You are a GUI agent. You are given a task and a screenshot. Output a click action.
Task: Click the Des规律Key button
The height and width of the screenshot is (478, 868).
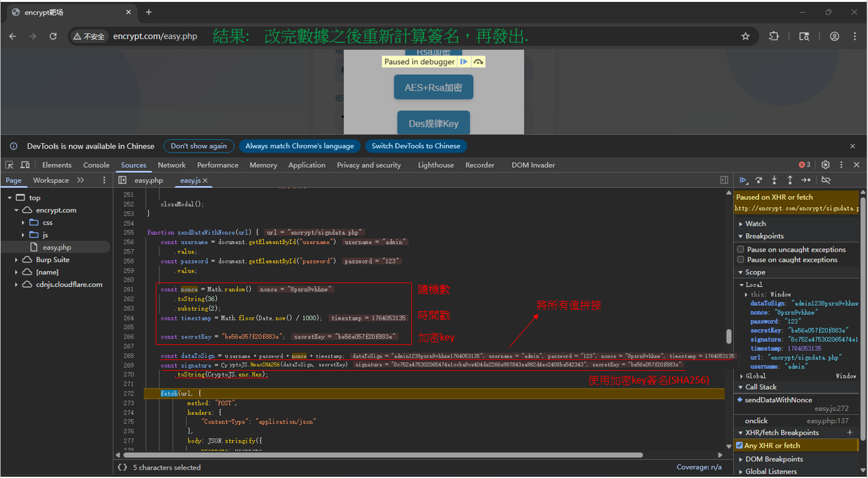click(x=433, y=123)
